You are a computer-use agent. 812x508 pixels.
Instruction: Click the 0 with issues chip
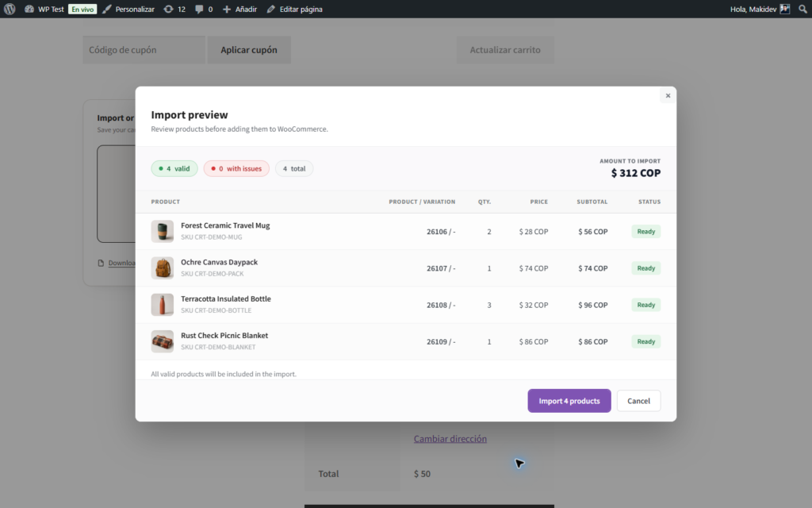[236, 168]
